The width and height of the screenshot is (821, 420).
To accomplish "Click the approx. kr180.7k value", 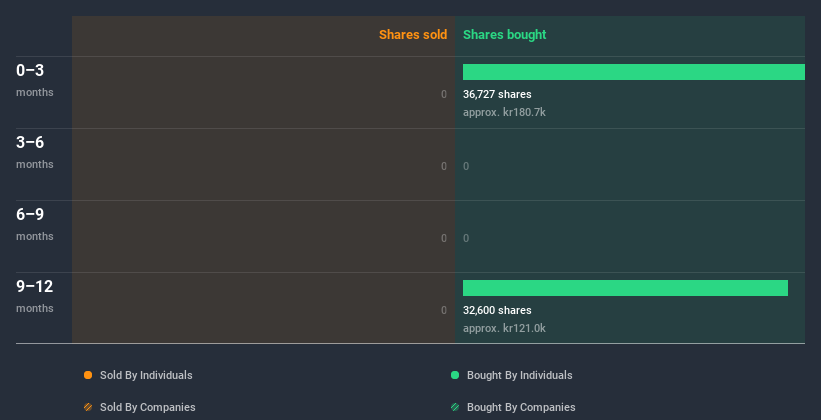I will tap(504, 112).
